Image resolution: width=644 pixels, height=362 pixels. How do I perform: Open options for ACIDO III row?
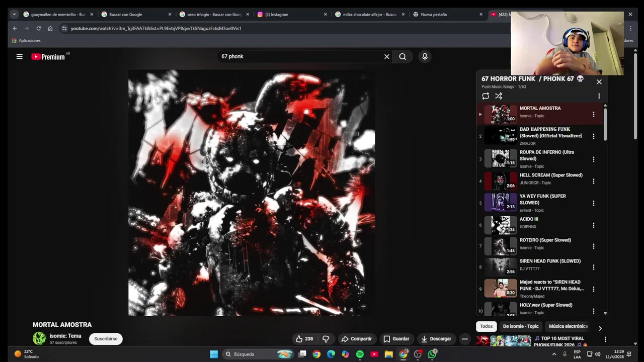pyautogui.click(x=594, y=226)
